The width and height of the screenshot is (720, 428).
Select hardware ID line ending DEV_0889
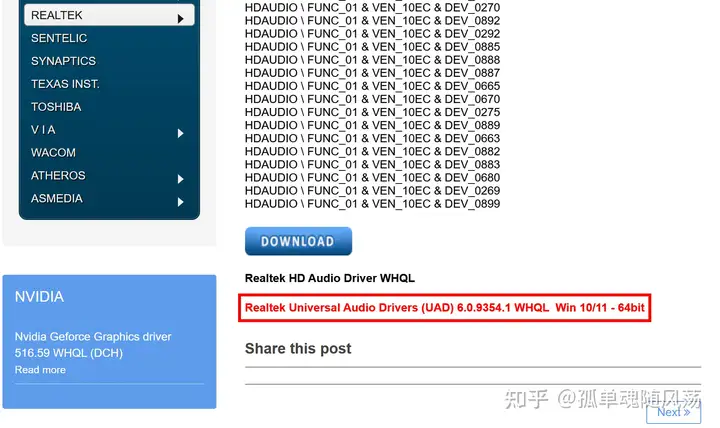[x=372, y=125]
